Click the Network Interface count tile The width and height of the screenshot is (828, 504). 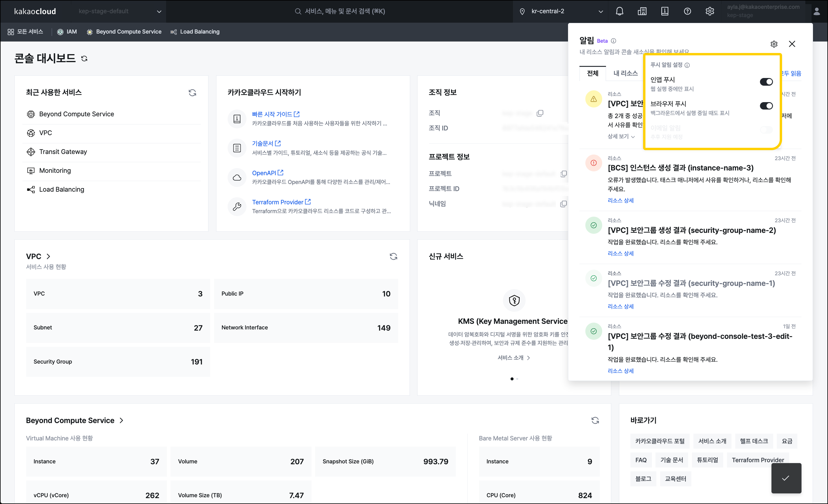(x=306, y=328)
